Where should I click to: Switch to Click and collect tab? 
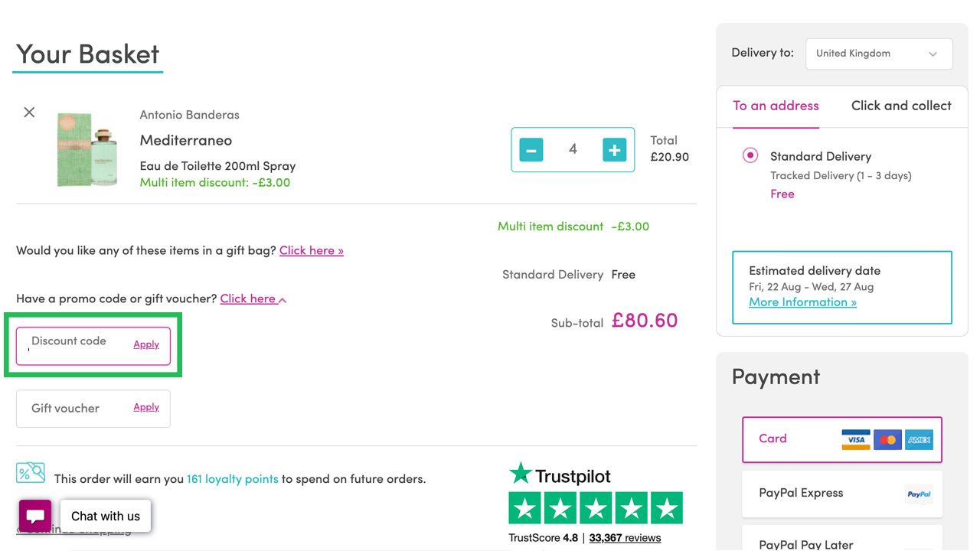click(900, 106)
